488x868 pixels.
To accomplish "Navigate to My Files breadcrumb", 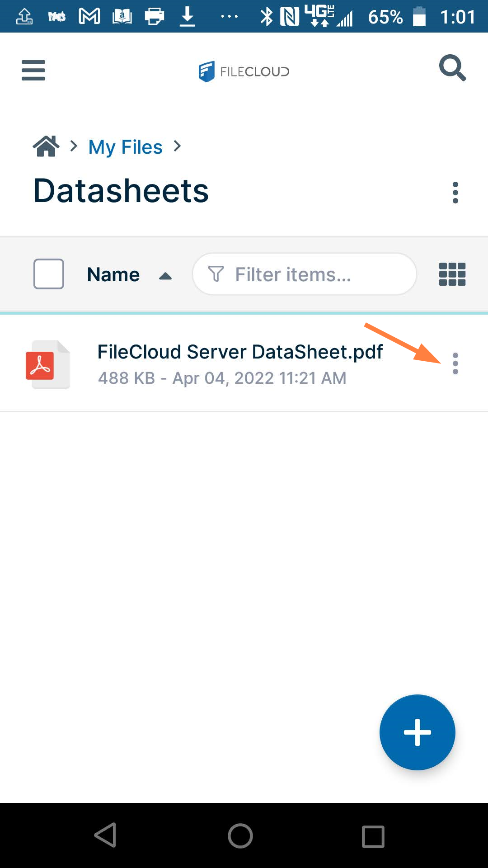I will click(126, 146).
